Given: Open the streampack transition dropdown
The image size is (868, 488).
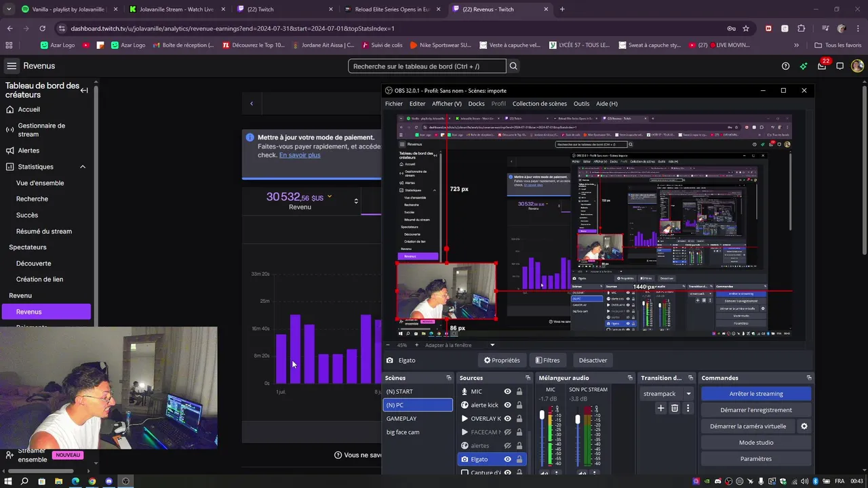Looking at the screenshot, I should click(688, 394).
